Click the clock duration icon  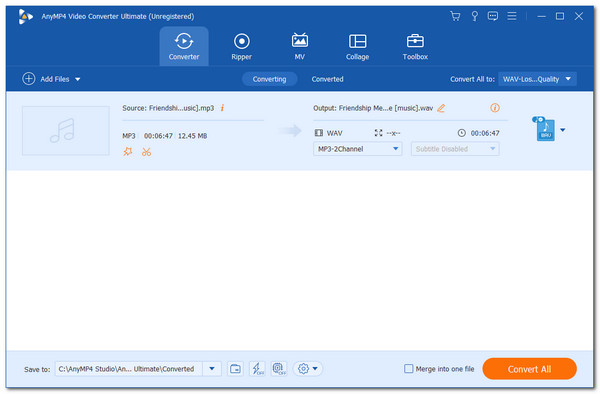pos(462,133)
